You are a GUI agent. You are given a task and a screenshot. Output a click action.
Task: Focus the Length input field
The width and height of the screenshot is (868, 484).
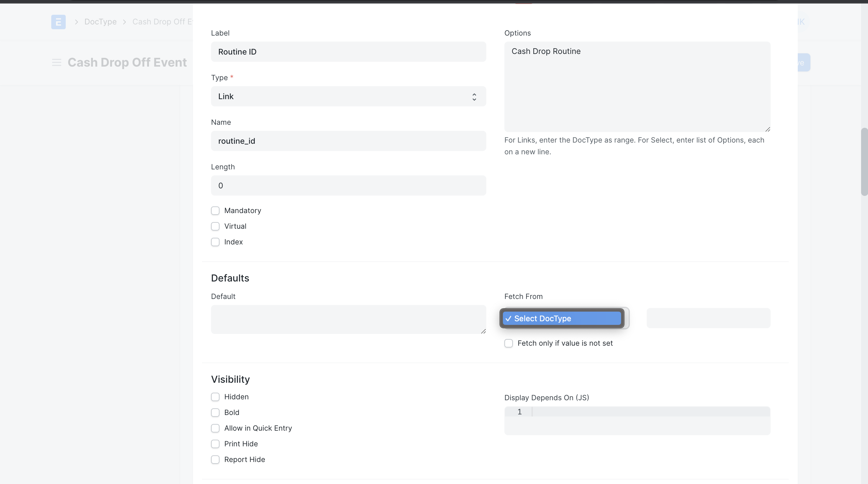click(x=349, y=186)
